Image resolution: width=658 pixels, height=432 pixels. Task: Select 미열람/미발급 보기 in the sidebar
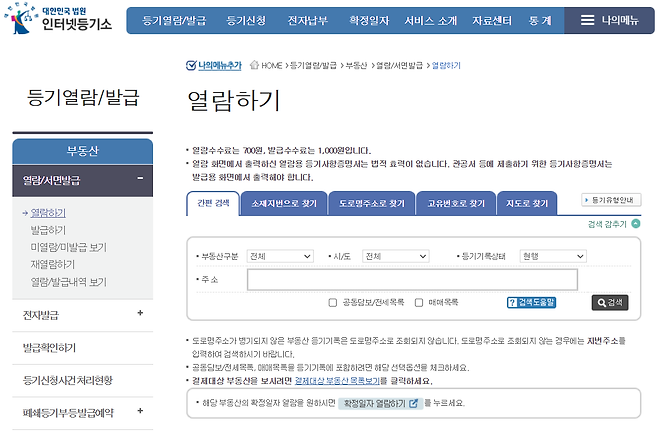click(69, 247)
